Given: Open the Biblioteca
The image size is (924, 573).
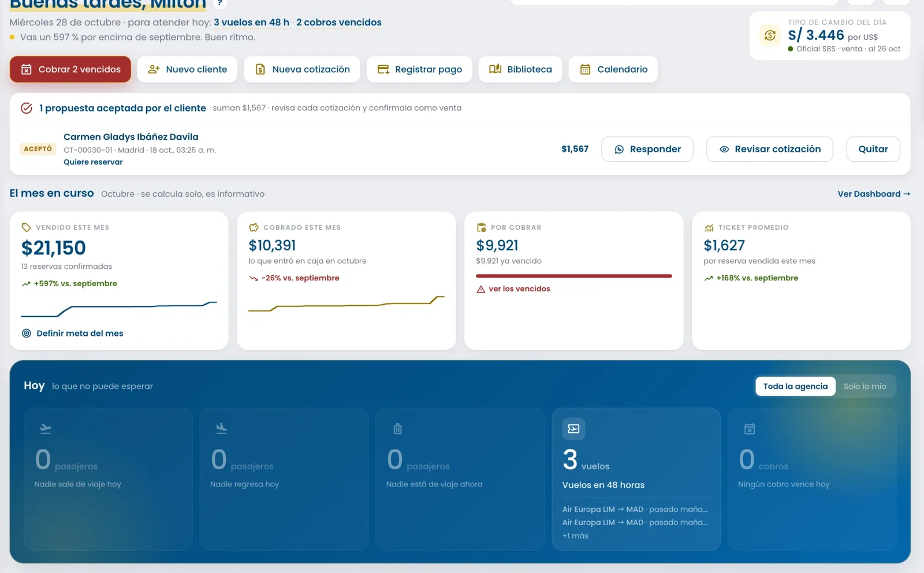Looking at the screenshot, I should (520, 69).
